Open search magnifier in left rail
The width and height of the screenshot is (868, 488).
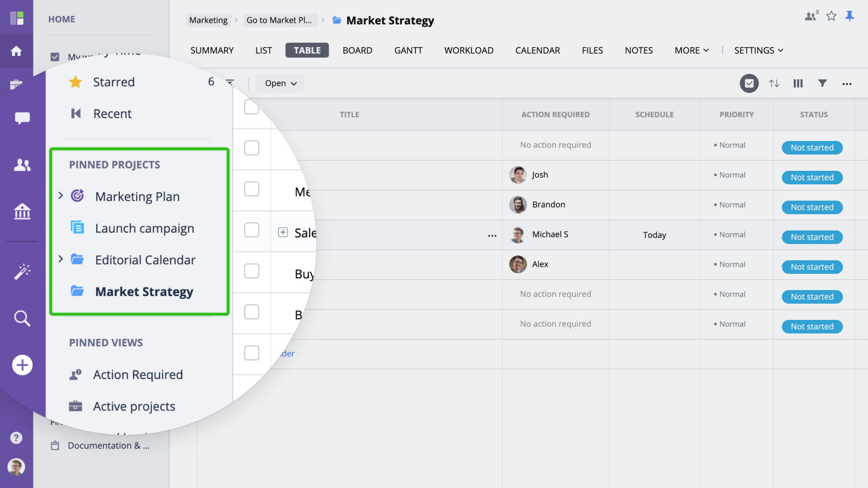pos(22,318)
